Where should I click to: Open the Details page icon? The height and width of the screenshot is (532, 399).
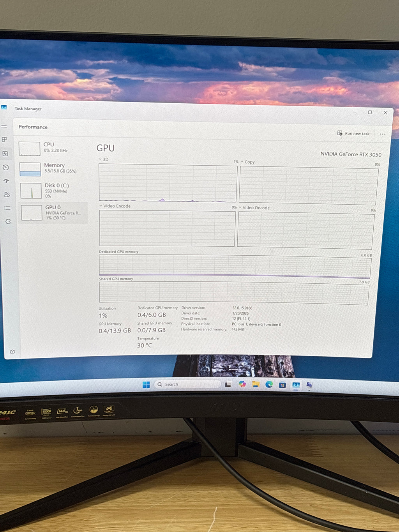7,208
